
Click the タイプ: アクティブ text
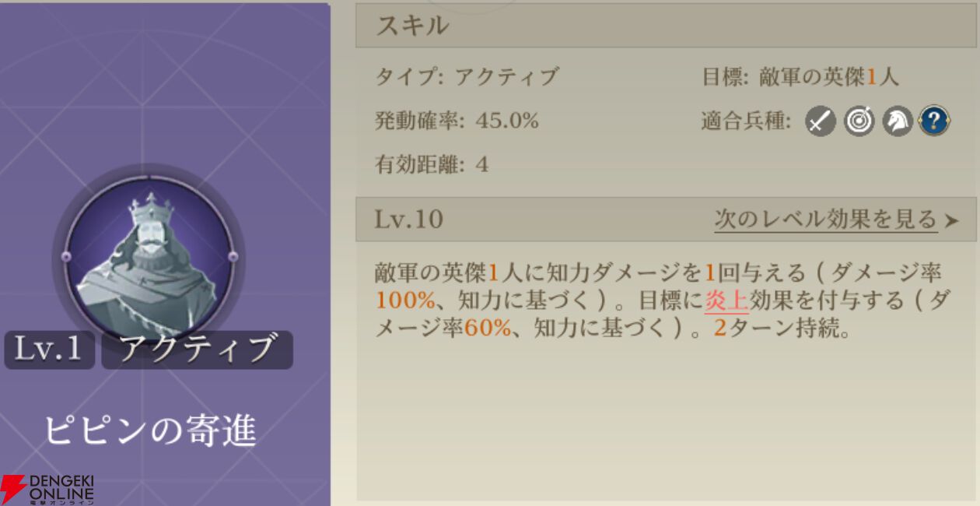[467, 77]
